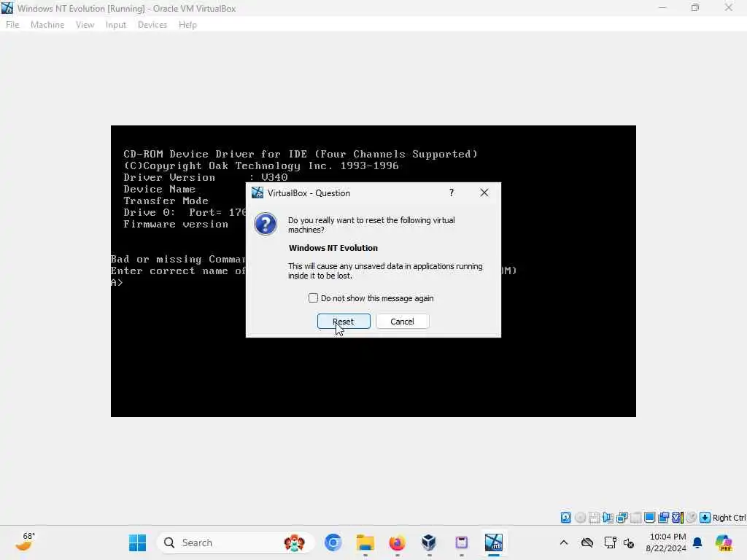Click the blue question mark dialog icon

click(x=266, y=225)
